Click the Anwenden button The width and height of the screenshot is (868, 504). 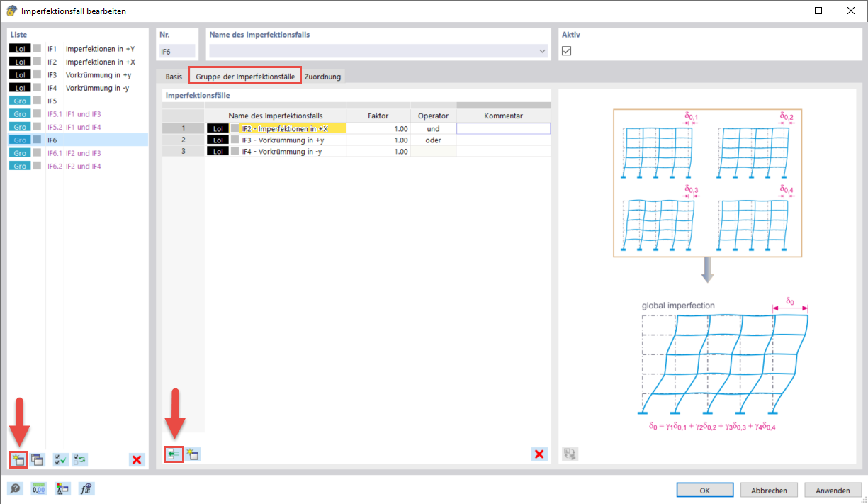[833, 490]
